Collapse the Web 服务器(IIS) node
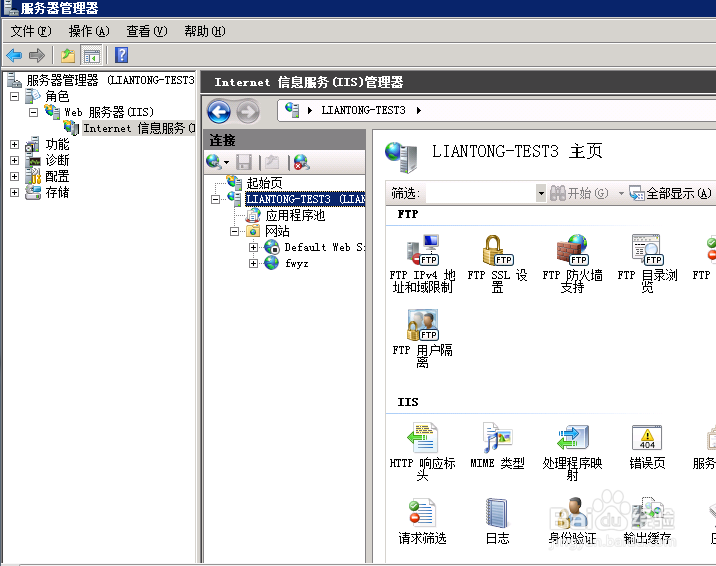The height and width of the screenshot is (566, 716). pyautogui.click(x=33, y=112)
